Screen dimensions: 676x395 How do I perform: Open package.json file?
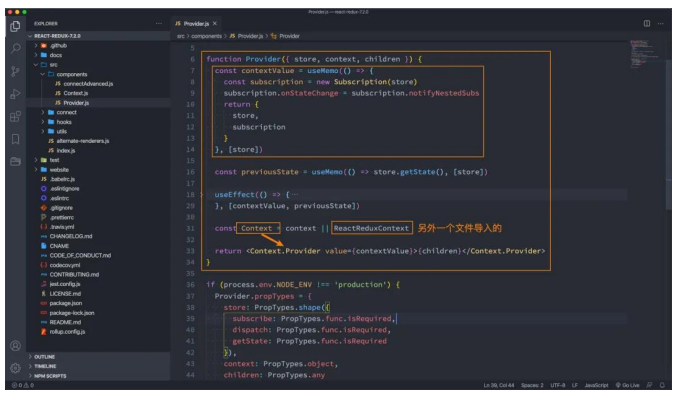(66, 303)
